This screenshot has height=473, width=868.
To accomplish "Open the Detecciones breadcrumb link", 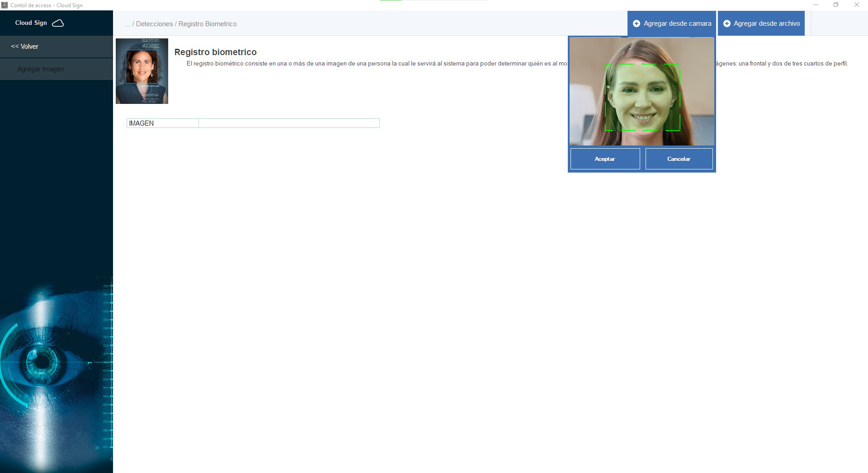I will (154, 24).
